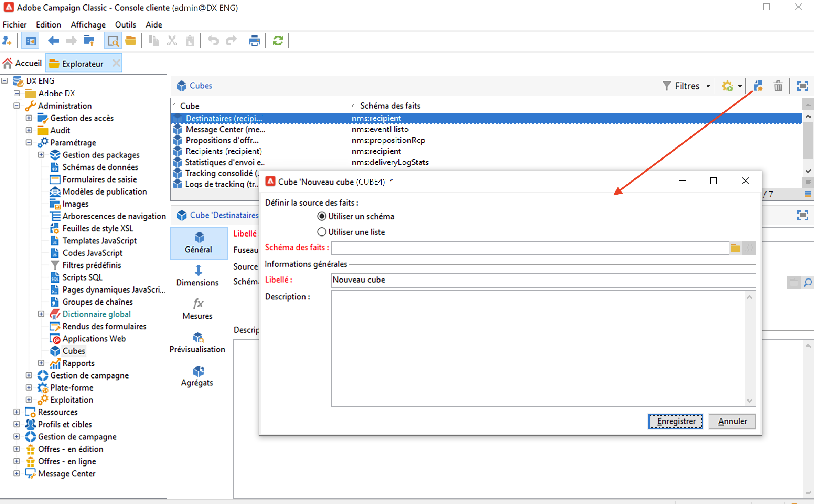Expand the Gestion des accès tree node
The image size is (814, 504).
(x=29, y=118)
